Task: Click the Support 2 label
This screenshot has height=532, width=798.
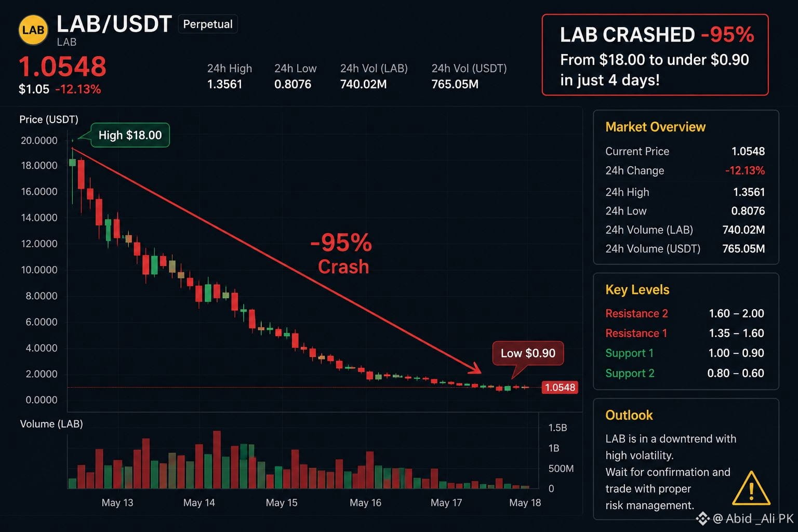Action: pyautogui.click(x=630, y=374)
